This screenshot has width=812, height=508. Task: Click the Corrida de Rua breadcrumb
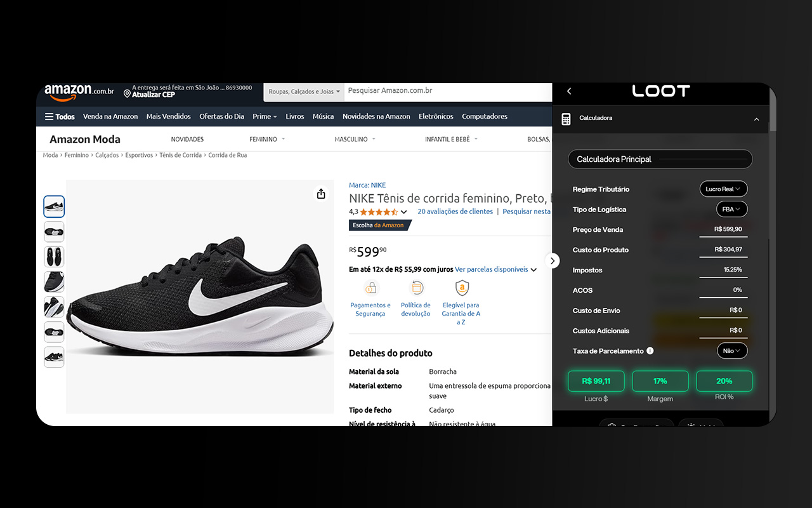point(228,155)
